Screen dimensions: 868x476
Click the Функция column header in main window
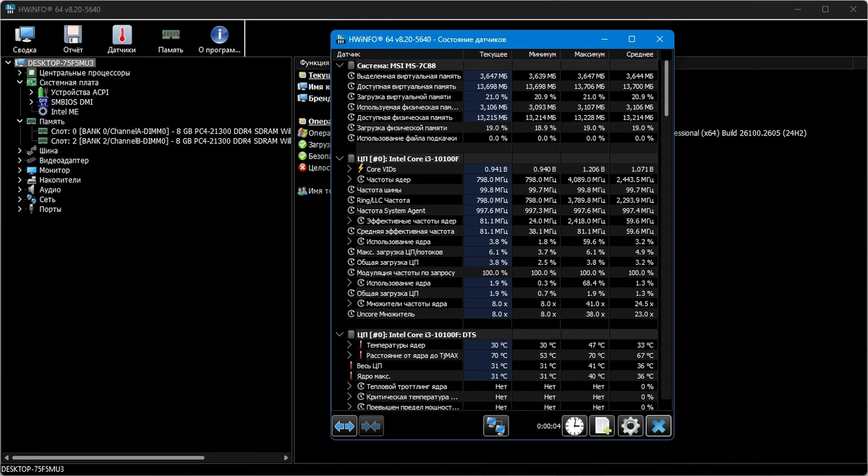315,63
